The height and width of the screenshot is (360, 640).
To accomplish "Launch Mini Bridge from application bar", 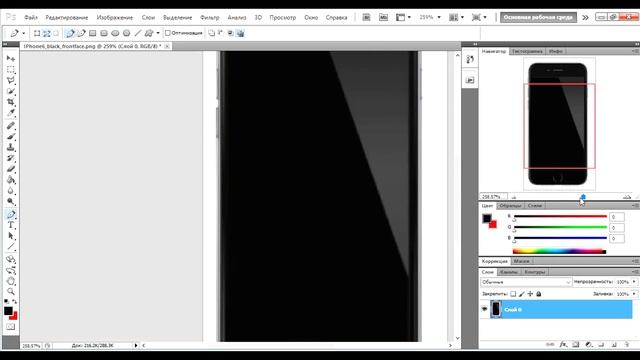I will (383, 17).
